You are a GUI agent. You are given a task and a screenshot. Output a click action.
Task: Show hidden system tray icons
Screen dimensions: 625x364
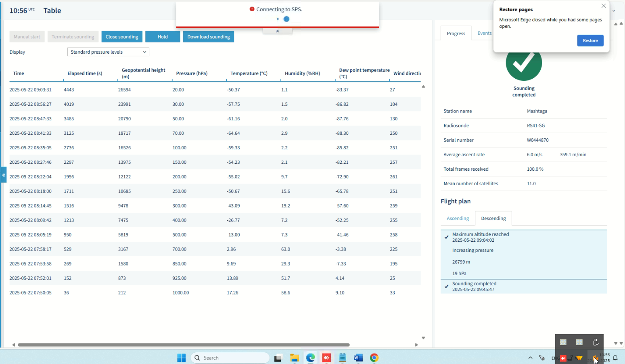531,358
